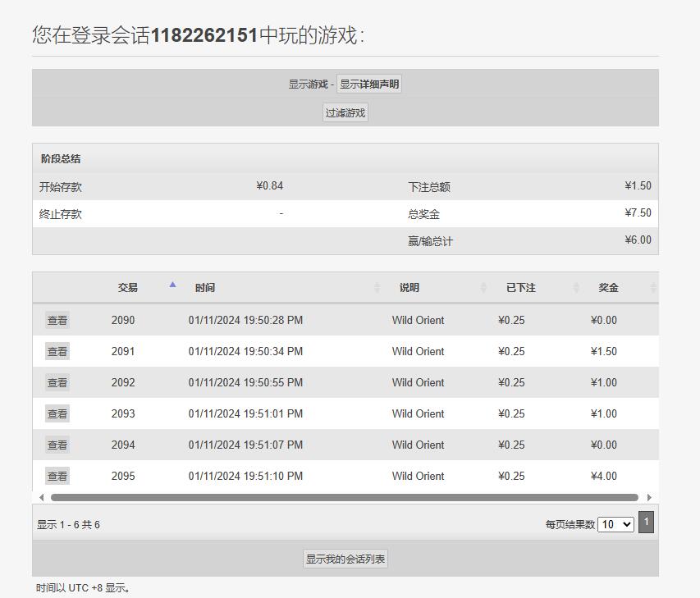The image size is (700, 598).
Task: Click 显示我的会话列表 button
Action: coord(345,559)
